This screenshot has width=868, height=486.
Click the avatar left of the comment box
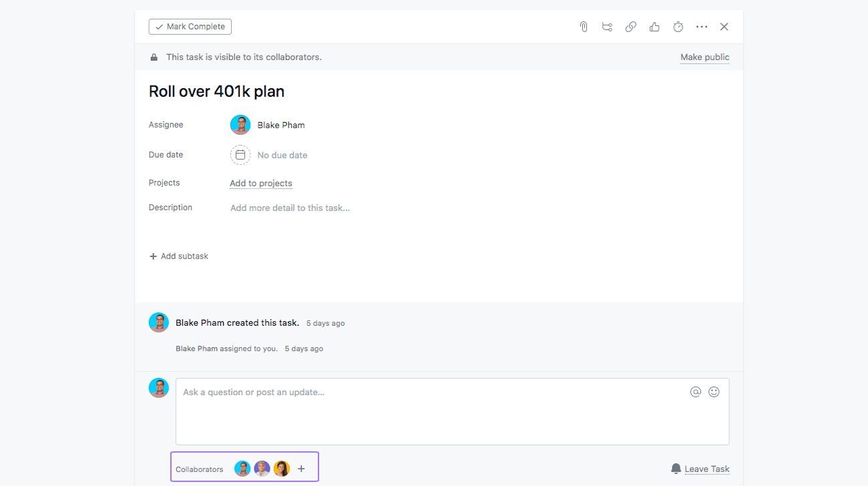159,388
